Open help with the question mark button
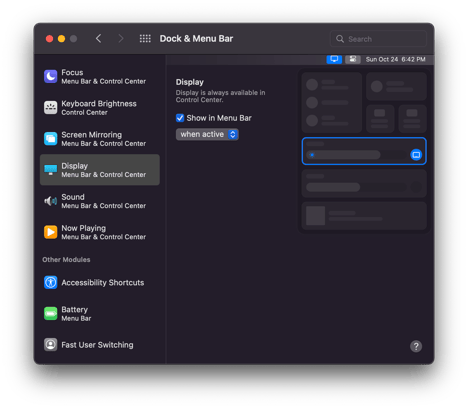 click(416, 346)
